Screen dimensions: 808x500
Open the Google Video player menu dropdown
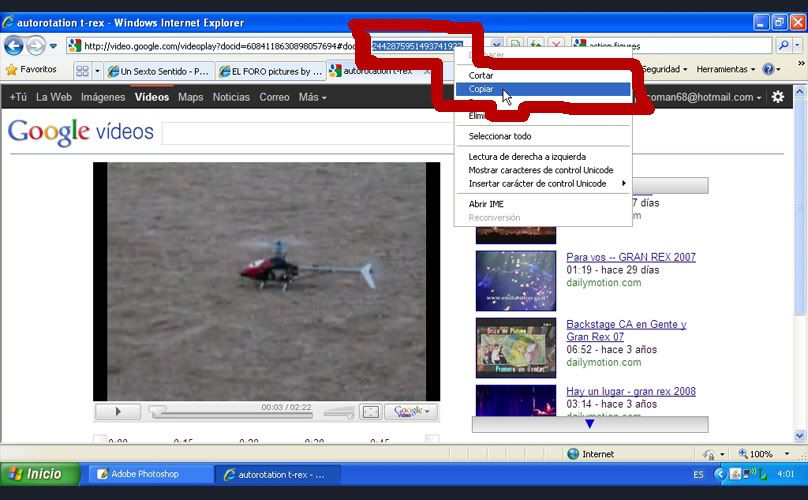pos(411,411)
